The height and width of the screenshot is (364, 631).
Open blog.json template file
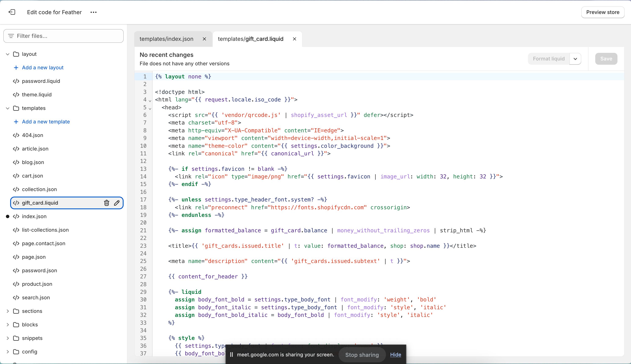click(x=33, y=162)
